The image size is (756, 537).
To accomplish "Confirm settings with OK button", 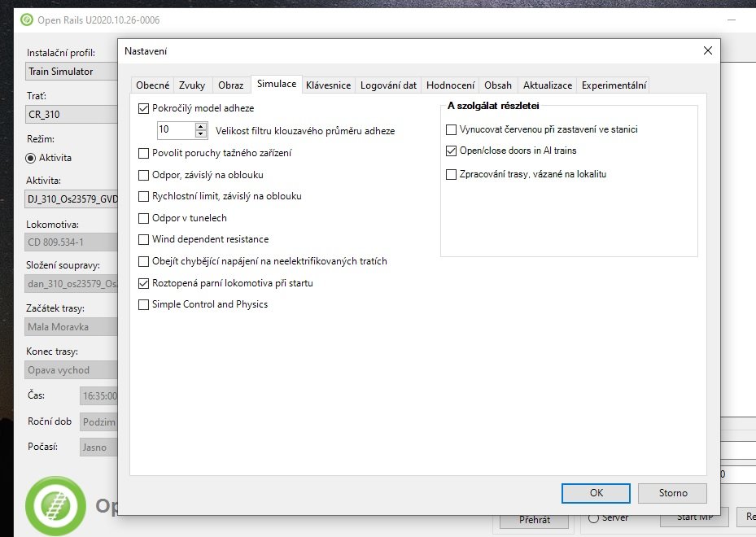I will [x=596, y=493].
